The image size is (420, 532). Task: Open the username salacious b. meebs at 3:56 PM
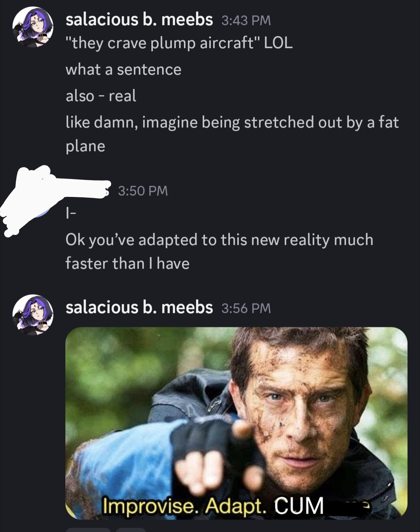point(139,307)
